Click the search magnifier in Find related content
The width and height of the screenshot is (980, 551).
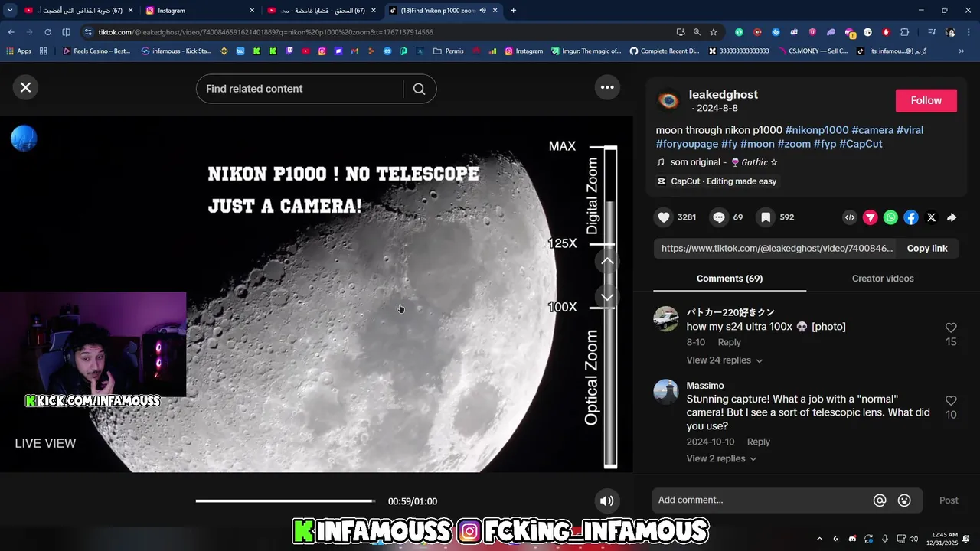tap(419, 89)
